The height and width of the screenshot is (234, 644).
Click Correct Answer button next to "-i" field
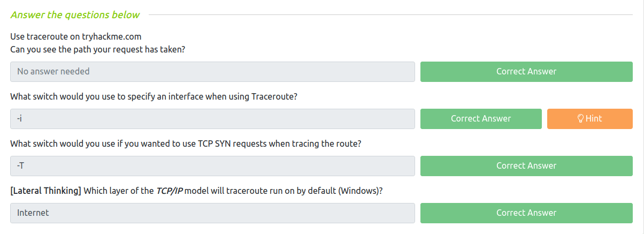click(480, 119)
